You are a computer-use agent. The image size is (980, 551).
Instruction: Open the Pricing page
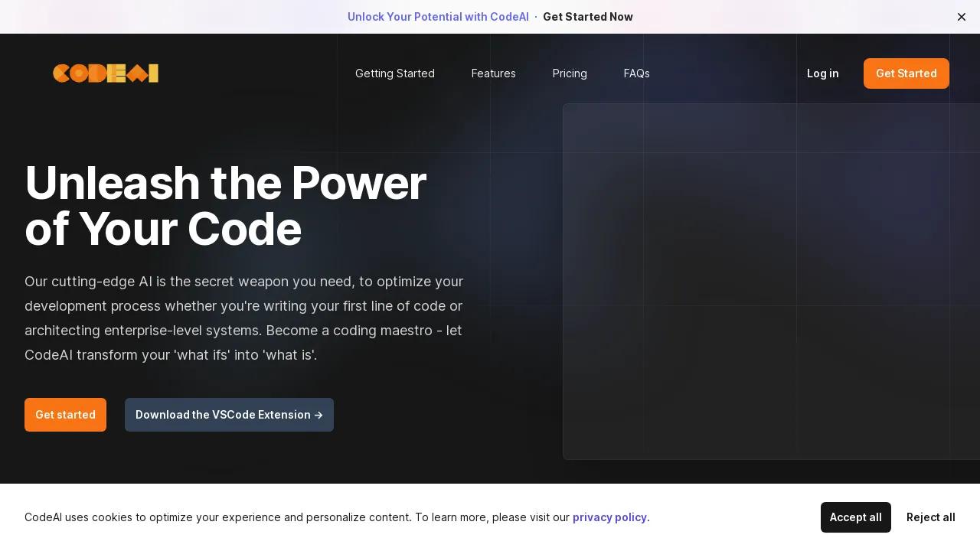[570, 73]
